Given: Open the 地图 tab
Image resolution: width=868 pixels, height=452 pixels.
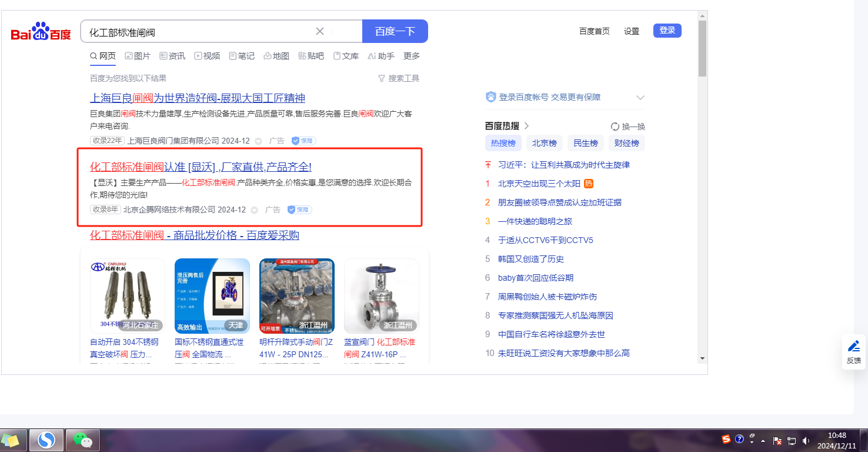Looking at the screenshot, I should tap(276, 56).
